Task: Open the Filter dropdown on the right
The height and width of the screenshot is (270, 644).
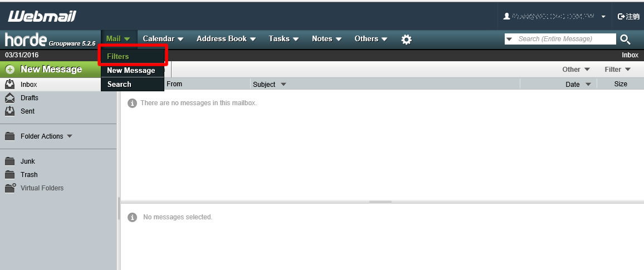Action: [617, 70]
